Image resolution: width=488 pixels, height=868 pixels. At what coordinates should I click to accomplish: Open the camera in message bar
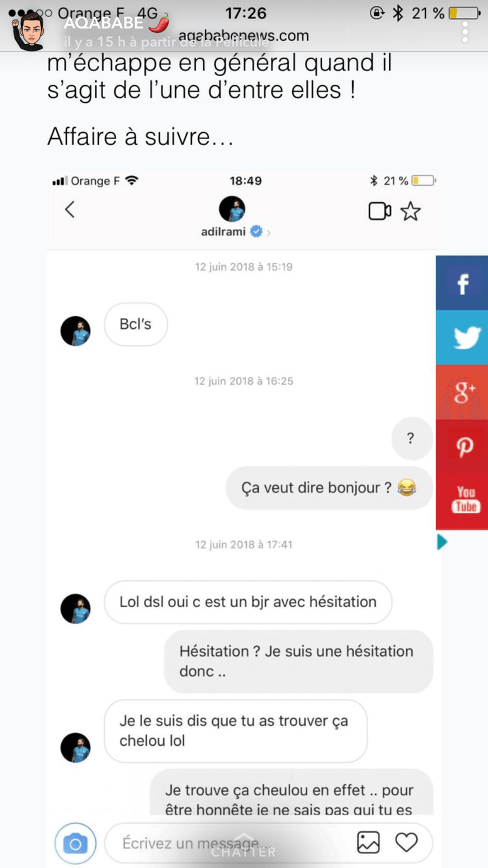click(75, 844)
